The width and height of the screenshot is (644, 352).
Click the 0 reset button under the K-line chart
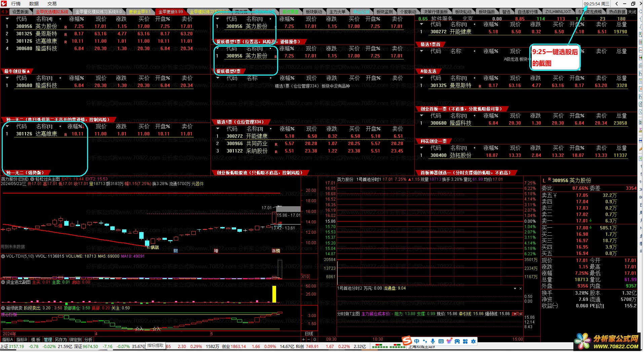(315, 340)
